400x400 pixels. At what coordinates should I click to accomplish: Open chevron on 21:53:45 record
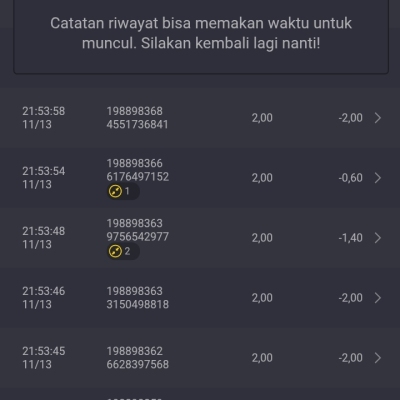click(378, 358)
